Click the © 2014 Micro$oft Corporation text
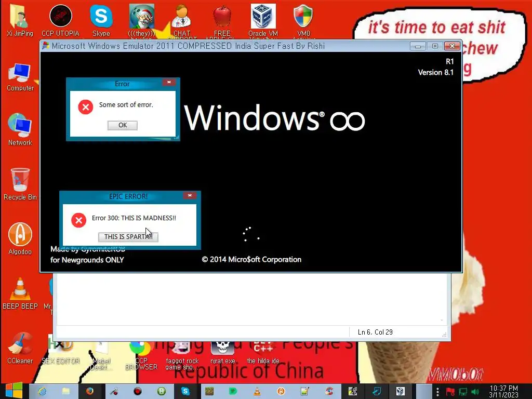Screen dimensions: 532x399 [251, 260]
